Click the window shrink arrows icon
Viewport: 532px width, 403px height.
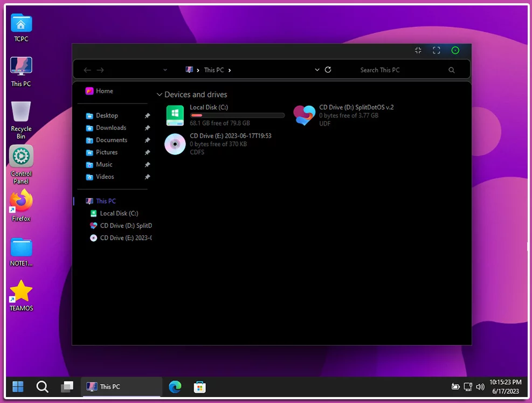[418, 51]
